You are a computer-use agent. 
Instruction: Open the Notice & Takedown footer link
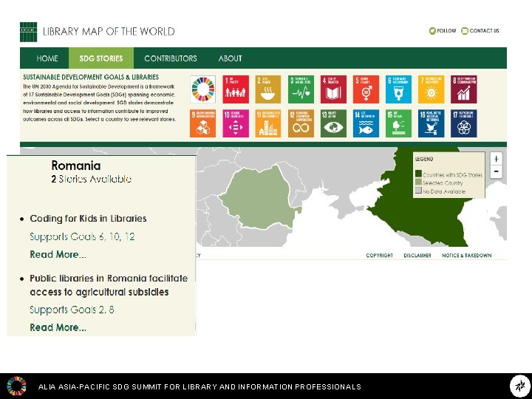coord(466,256)
